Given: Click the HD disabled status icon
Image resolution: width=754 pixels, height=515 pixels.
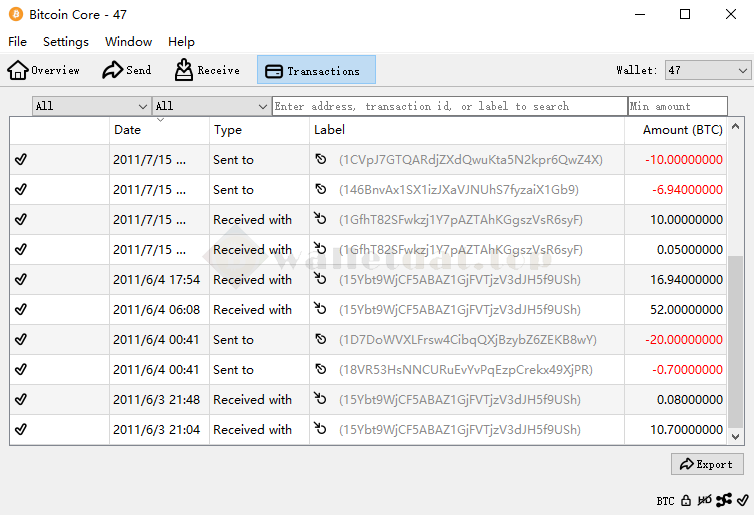Looking at the screenshot, I should coord(704,500).
